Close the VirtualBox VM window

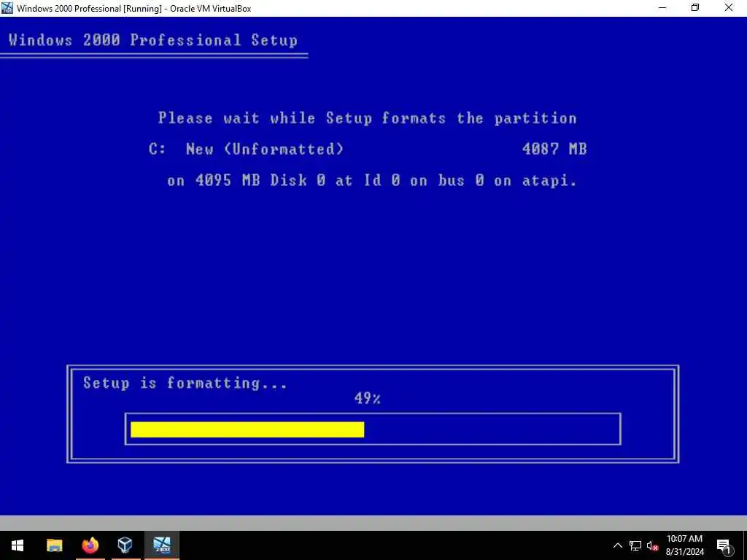coord(729,8)
